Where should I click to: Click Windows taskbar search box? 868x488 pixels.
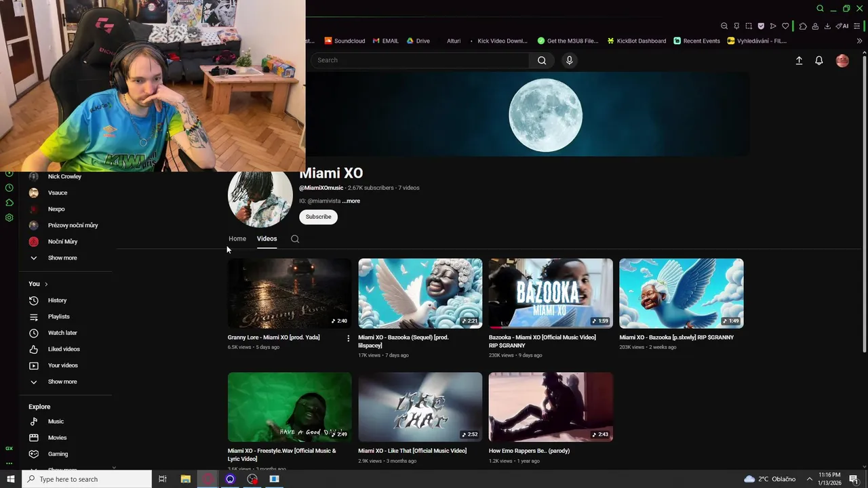click(86, 479)
